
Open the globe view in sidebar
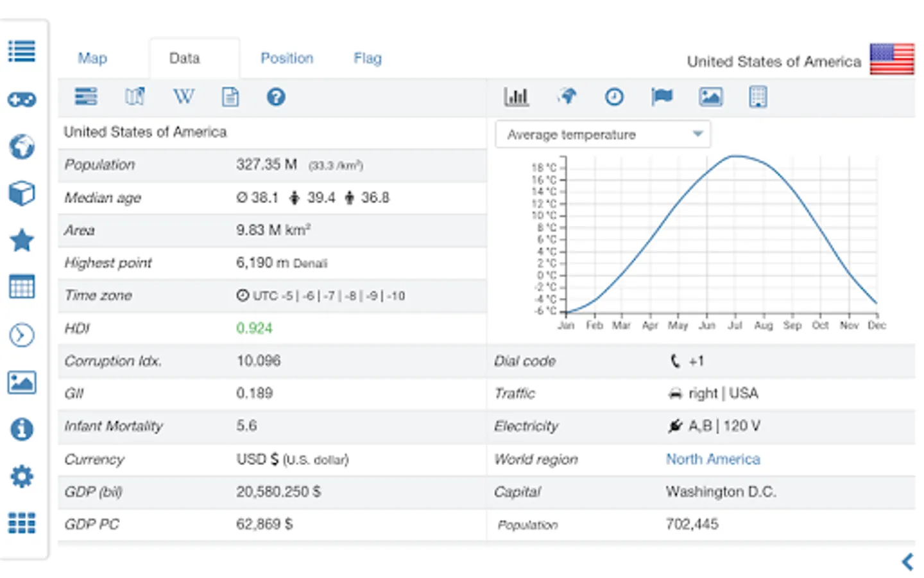pyautogui.click(x=22, y=147)
